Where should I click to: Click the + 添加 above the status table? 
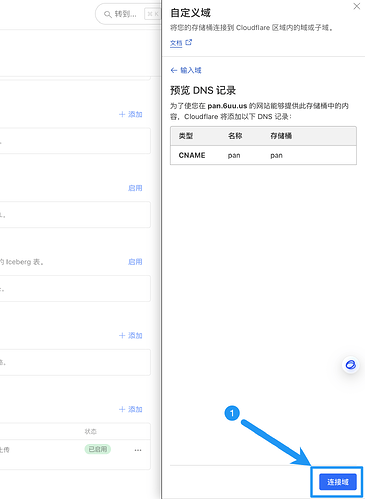(131, 409)
